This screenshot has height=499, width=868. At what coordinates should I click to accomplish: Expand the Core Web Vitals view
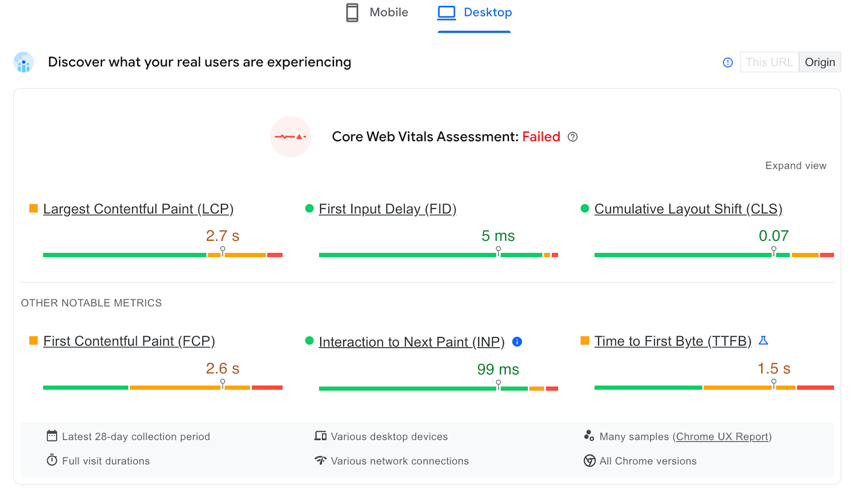click(x=795, y=165)
